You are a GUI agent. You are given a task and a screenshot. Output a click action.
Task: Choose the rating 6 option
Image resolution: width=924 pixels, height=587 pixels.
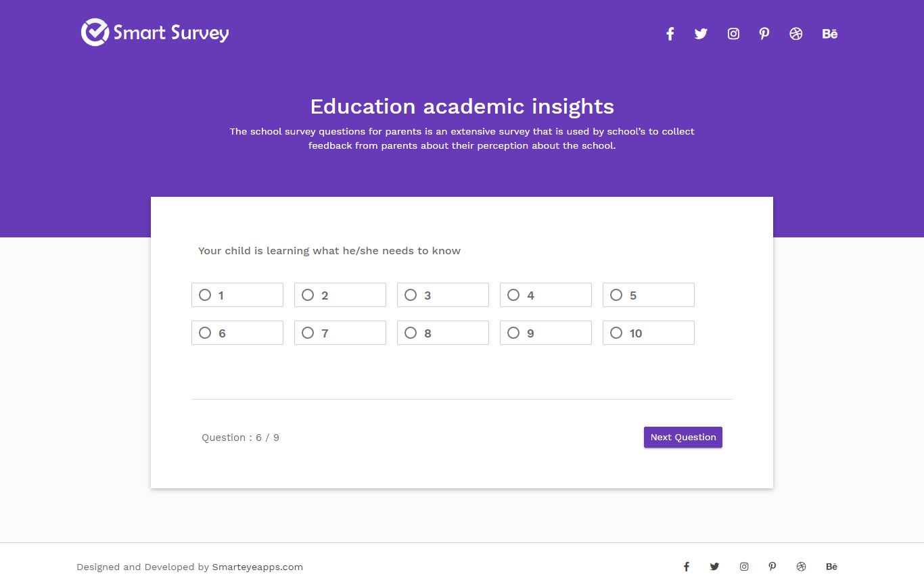coord(237,333)
